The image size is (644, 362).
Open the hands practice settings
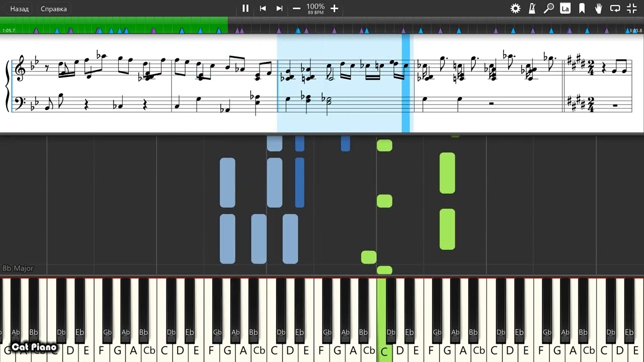[599, 9]
